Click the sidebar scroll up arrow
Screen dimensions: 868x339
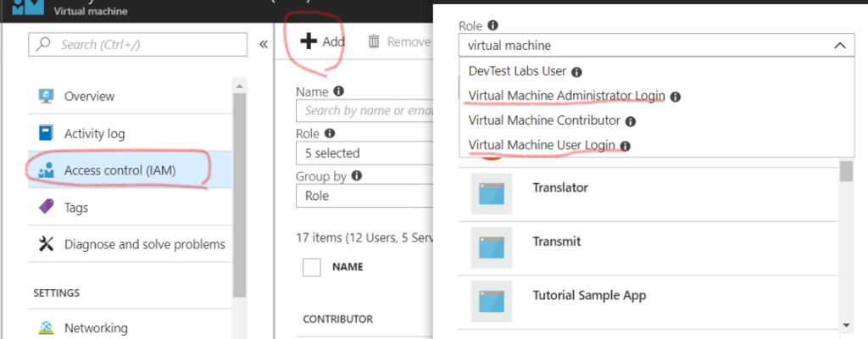point(239,86)
